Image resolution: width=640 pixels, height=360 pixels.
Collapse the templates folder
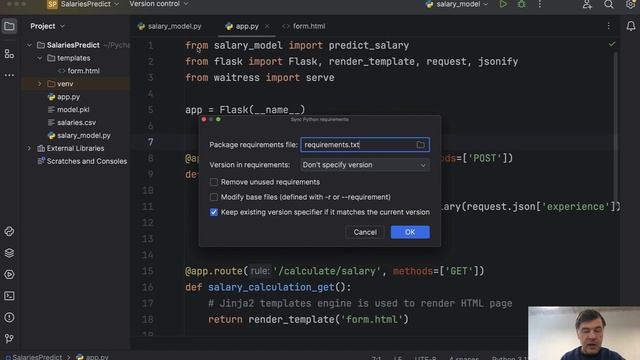(x=40, y=58)
